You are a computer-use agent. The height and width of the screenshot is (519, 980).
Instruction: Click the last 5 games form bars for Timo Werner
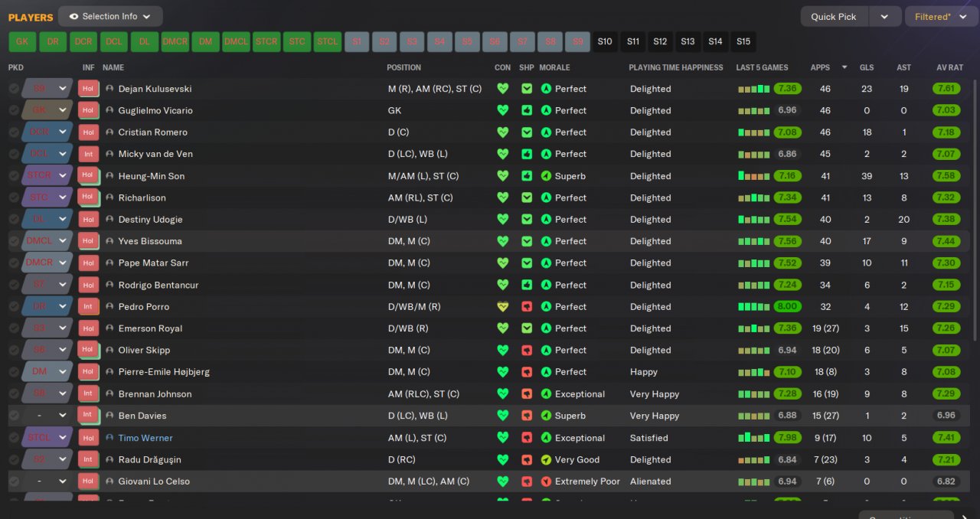pos(754,438)
